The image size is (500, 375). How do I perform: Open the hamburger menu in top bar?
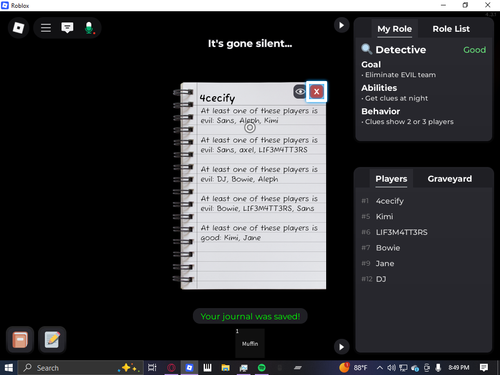(46, 28)
